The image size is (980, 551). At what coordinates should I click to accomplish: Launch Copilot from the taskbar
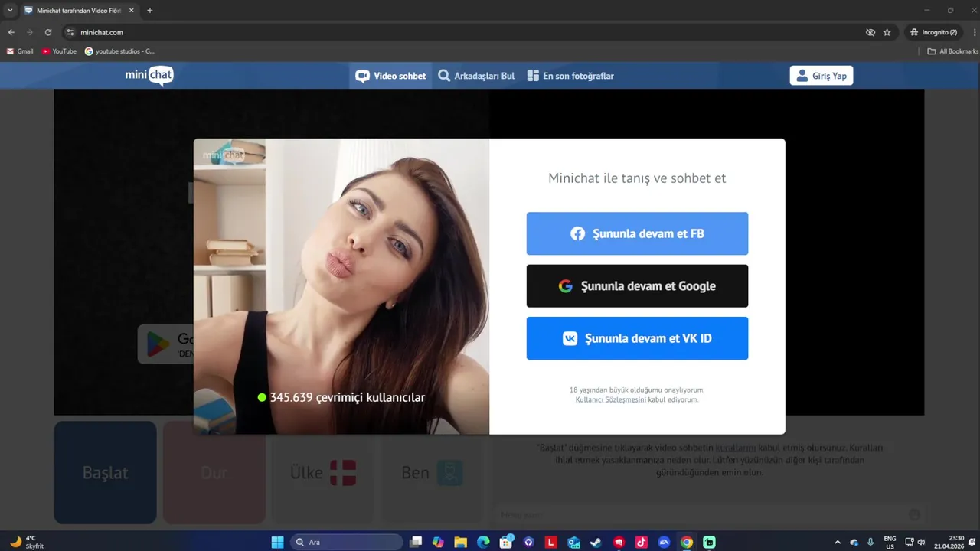click(438, 542)
